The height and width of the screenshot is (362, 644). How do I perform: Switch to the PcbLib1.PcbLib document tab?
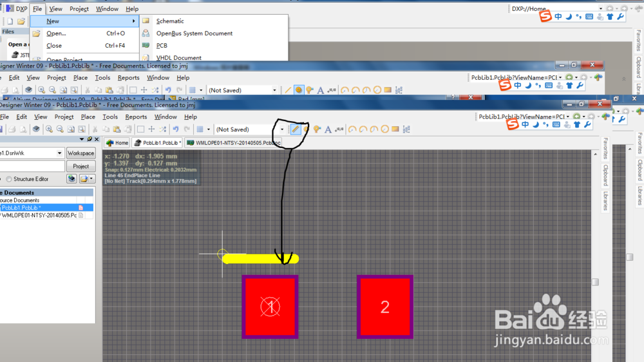pos(158,142)
